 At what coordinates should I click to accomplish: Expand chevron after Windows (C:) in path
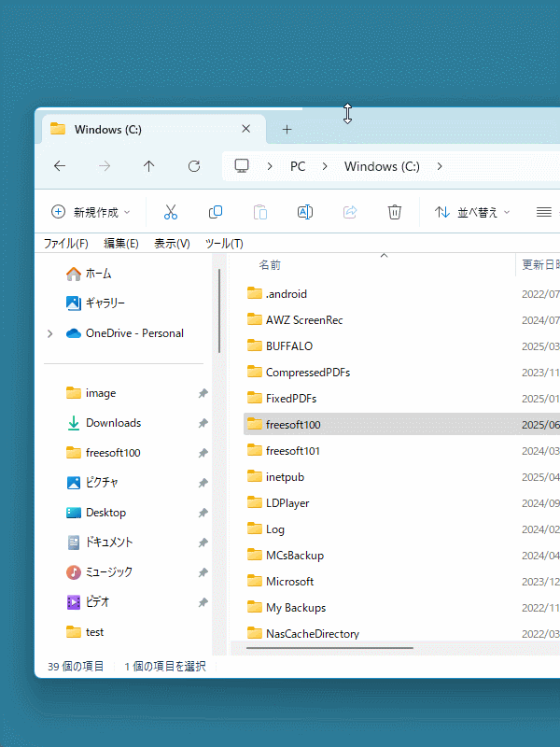tap(440, 166)
